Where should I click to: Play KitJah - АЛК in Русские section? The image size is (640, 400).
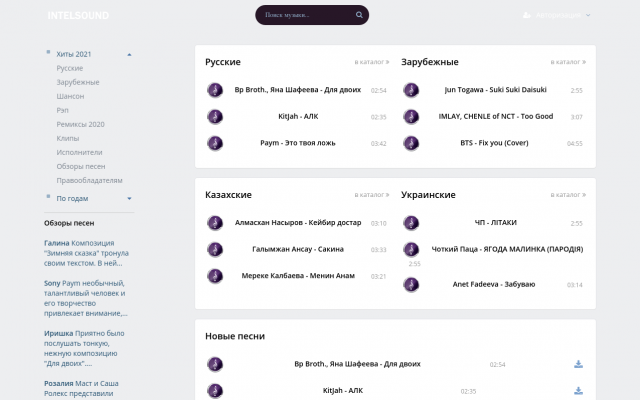(x=215, y=117)
